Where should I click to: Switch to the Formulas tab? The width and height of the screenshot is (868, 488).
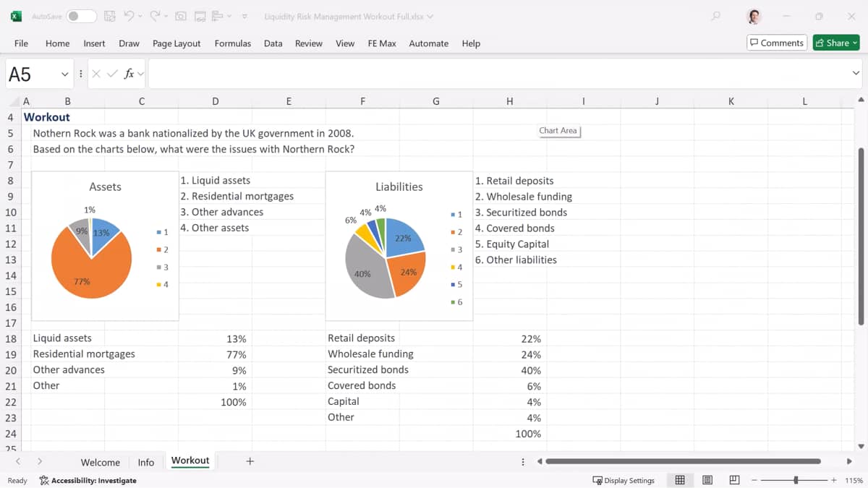coord(233,43)
